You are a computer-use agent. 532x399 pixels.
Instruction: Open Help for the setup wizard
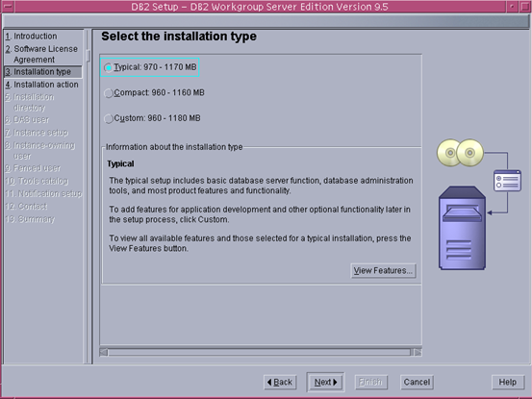coord(508,383)
